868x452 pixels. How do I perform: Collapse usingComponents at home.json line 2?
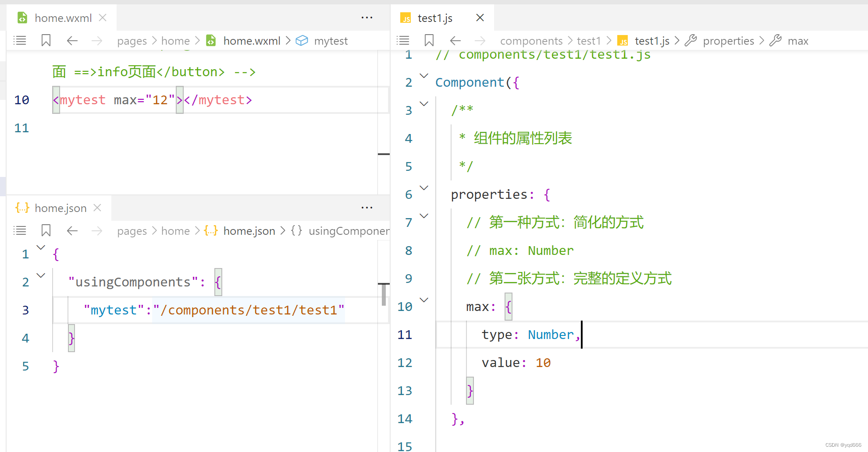pyautogui.click(x=41, y=275)
